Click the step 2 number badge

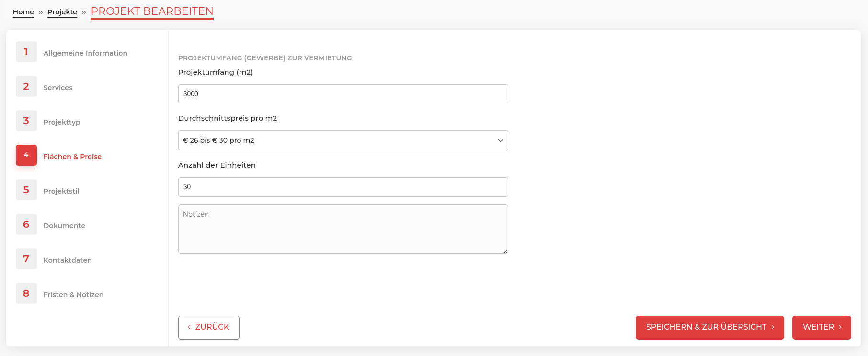[x=26, y=86]
